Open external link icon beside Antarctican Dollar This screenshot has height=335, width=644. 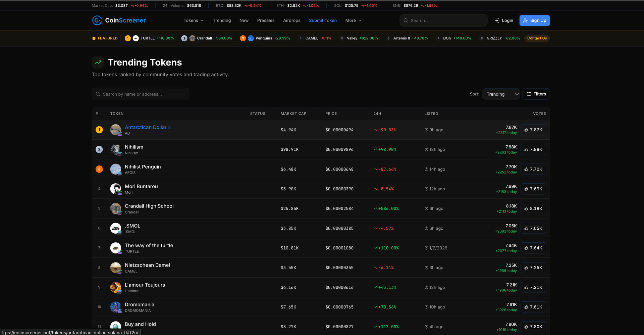tap(170, 127)
